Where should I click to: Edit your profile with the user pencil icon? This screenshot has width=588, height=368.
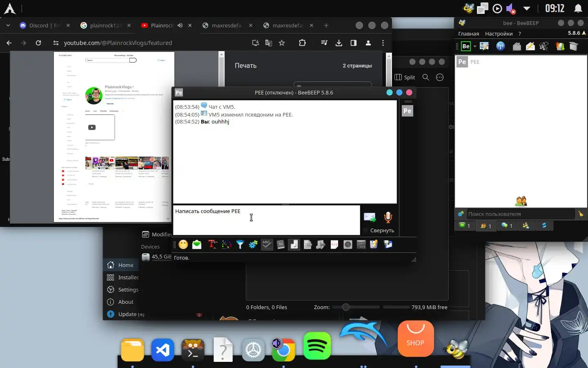485,46
